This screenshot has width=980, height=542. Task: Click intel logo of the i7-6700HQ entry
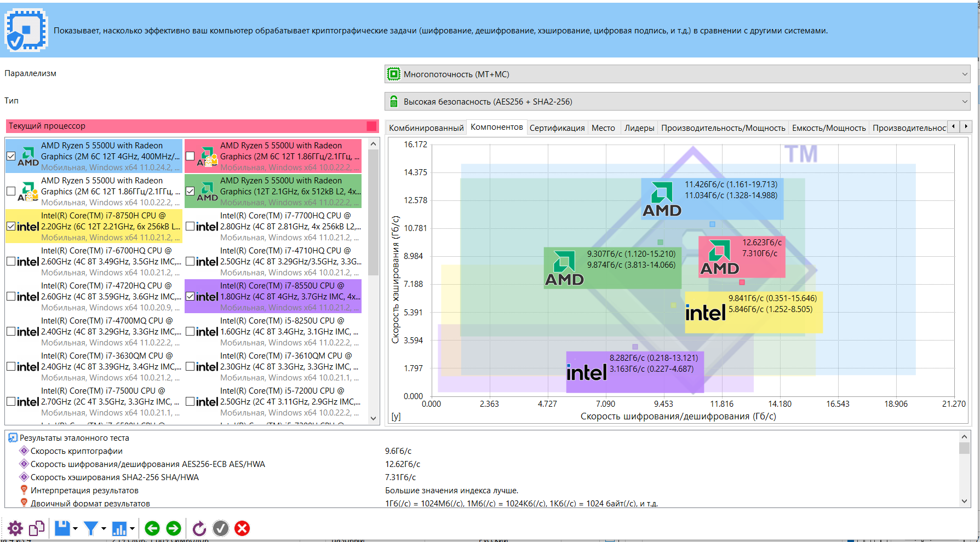[x=28, y=262]
